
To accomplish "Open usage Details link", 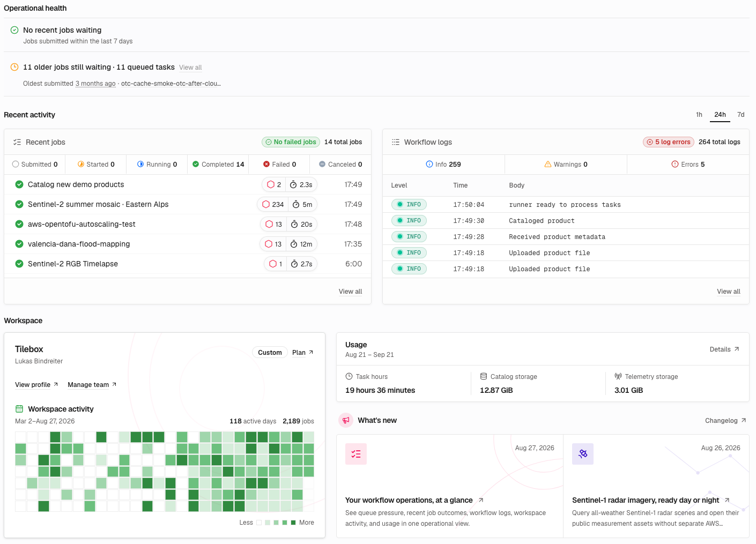I will click(724, 349).
